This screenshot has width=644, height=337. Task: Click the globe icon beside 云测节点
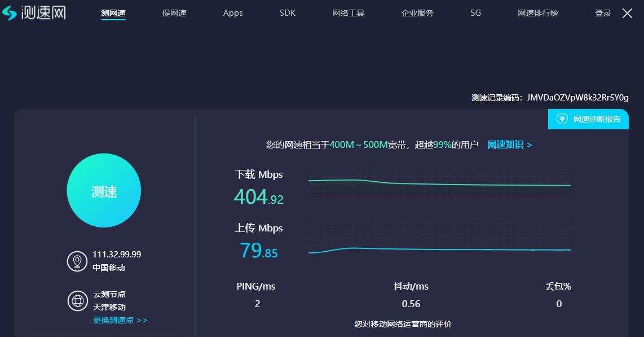78,301
